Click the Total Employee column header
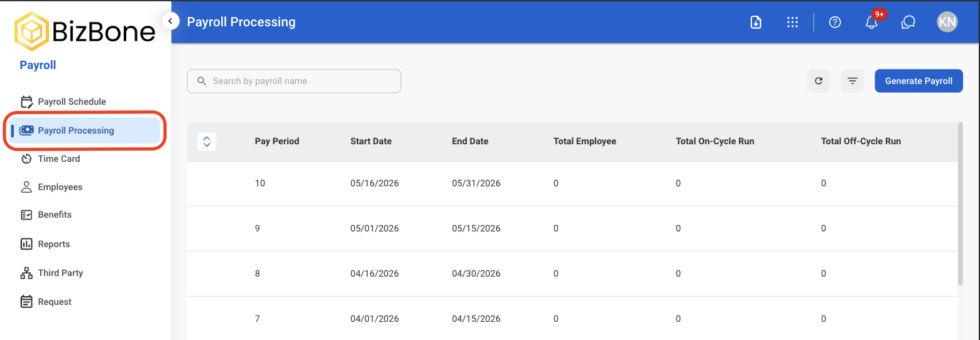Image resolution: width=980 pixels, height=340 pixels. [x=585, y=141]
